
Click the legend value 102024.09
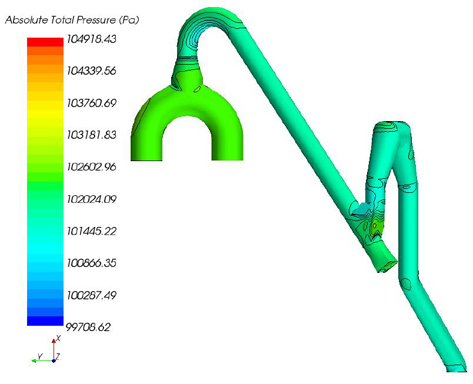(92, 199)
